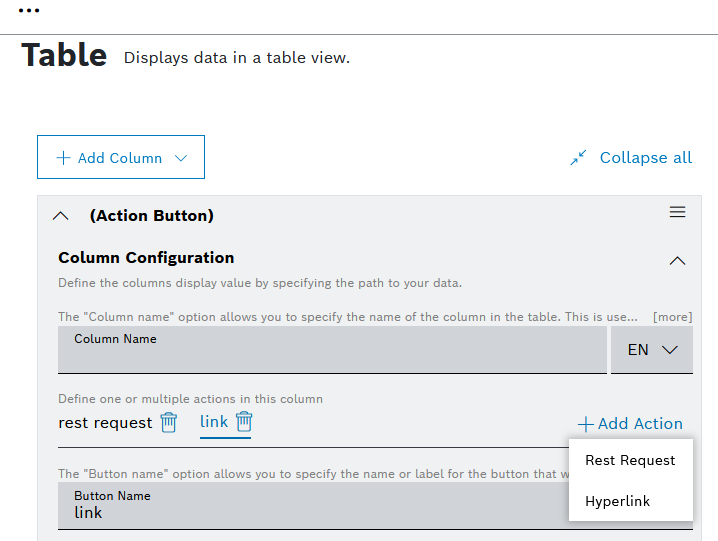Select the link action tab
The width and height of the screenshot is (718, 541).
coord(214,421)
